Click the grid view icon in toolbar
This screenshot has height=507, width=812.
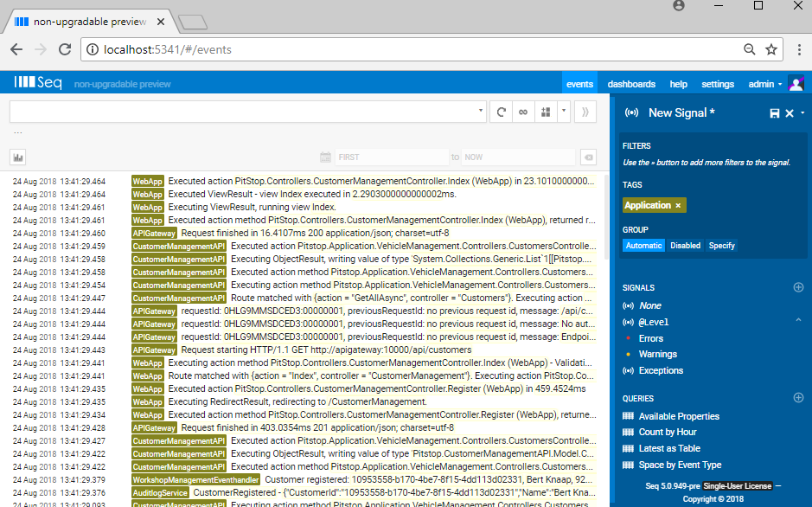tap(546, 112)
